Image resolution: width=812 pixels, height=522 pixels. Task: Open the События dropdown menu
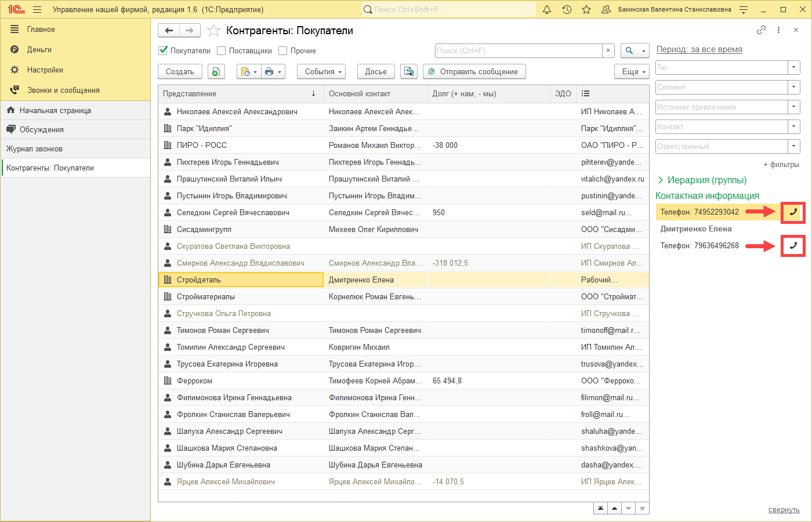click(x=321, y=72)
